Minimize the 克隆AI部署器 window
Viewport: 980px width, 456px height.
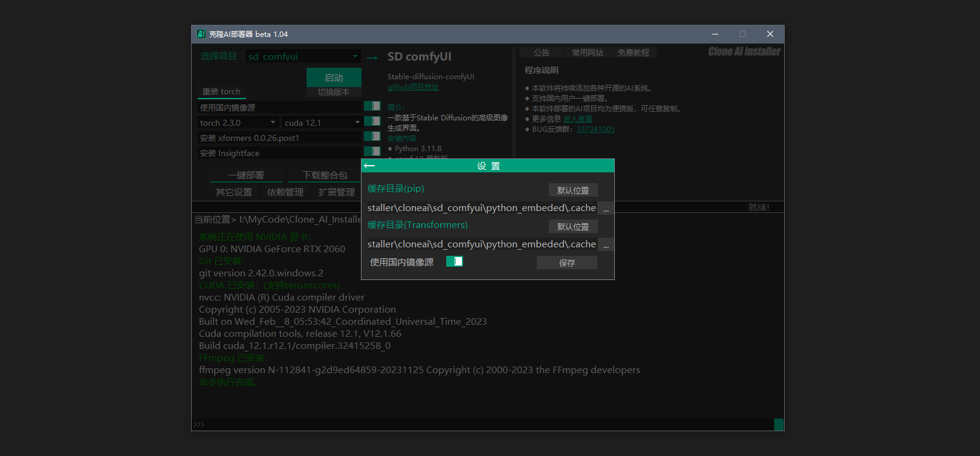[x=715, y=34]
